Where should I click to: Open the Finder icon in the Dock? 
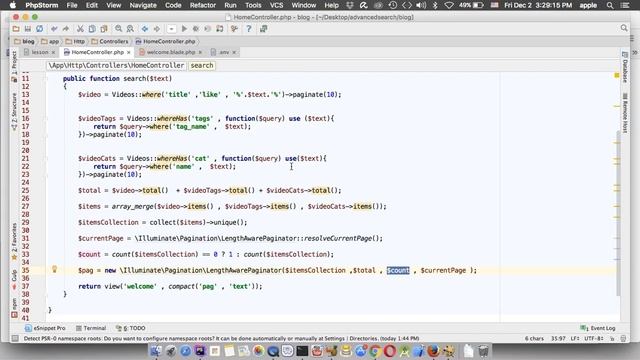(156, 351)
